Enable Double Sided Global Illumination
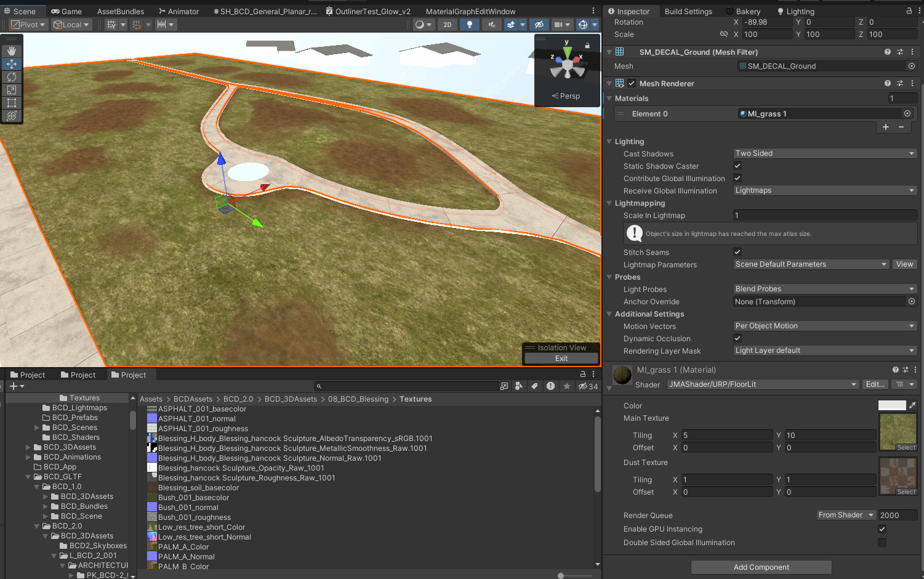924x579 pixels. 882,543
